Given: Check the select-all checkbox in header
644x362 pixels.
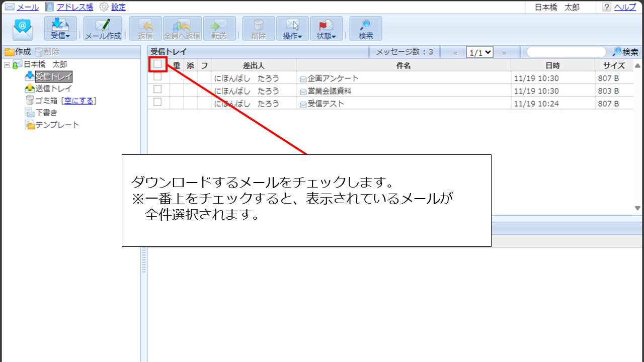Looking at the screenshot, I should pos(157,64).
